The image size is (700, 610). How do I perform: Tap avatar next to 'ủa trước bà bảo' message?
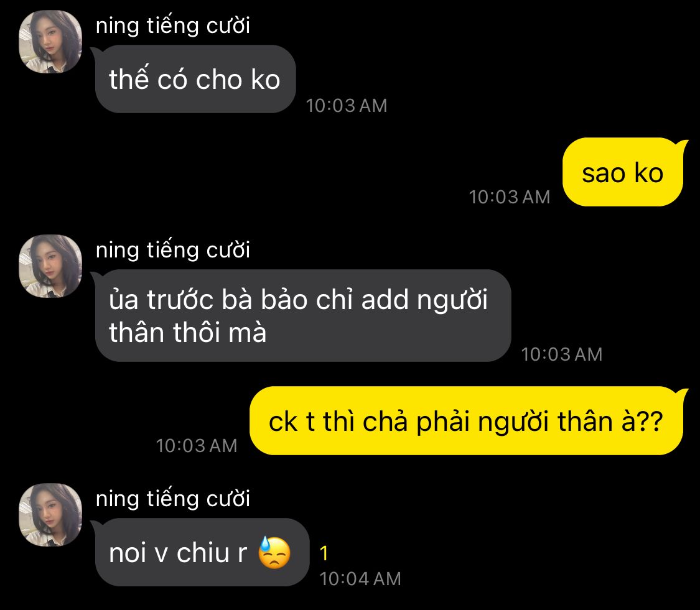point(50,266)
